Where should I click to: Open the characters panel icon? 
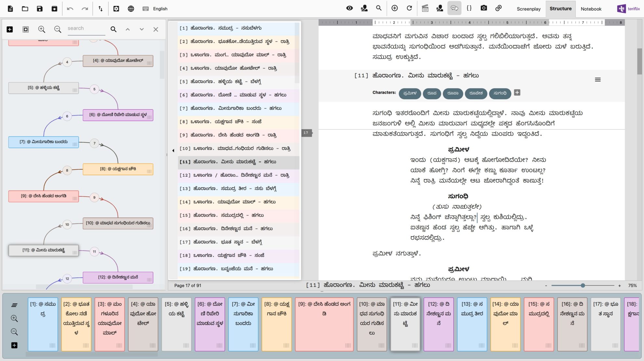365,8
